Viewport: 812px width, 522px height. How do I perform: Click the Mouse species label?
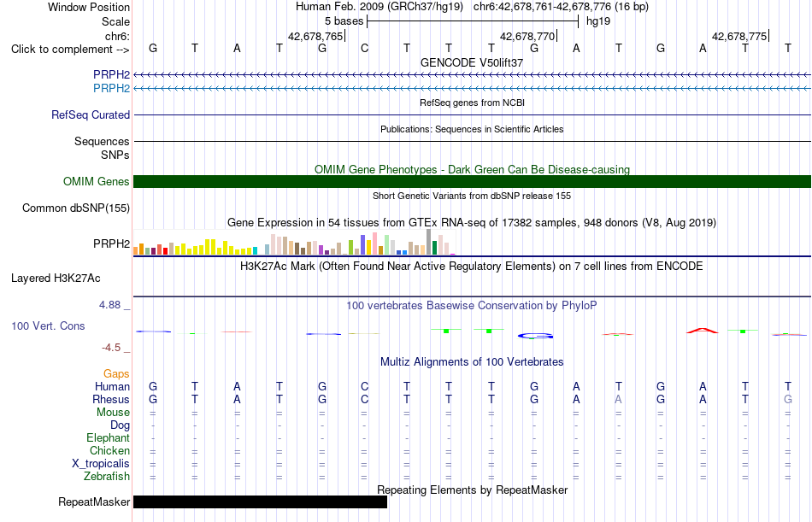[113, 412]
